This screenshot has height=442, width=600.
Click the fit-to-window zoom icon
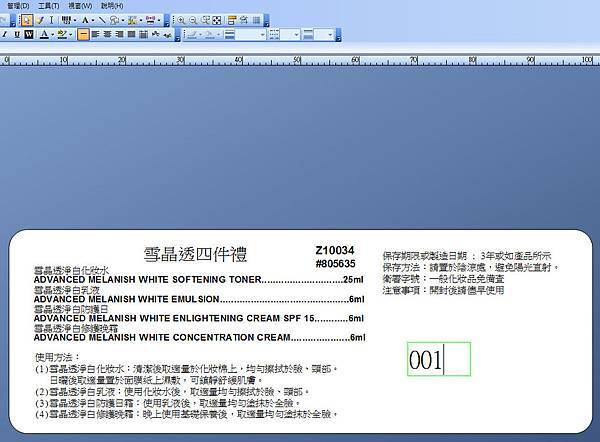(x=217, y=20)
